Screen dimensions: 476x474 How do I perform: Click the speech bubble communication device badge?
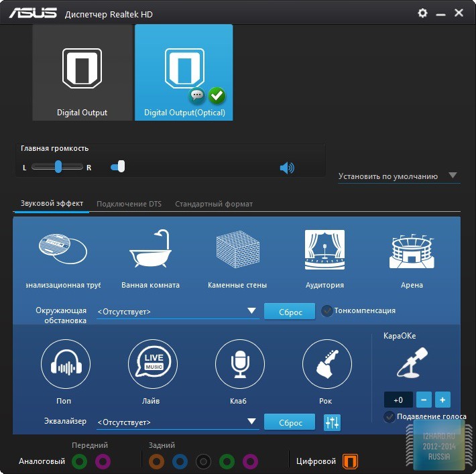(x=197, y=95)
